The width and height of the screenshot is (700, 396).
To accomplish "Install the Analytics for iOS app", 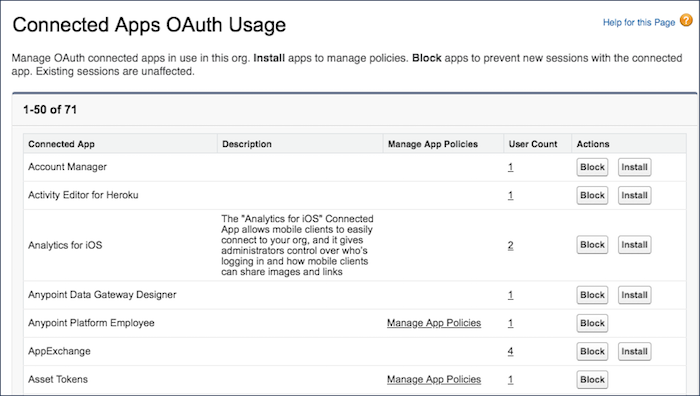I will pyautogui.click(x=634, y=245).
